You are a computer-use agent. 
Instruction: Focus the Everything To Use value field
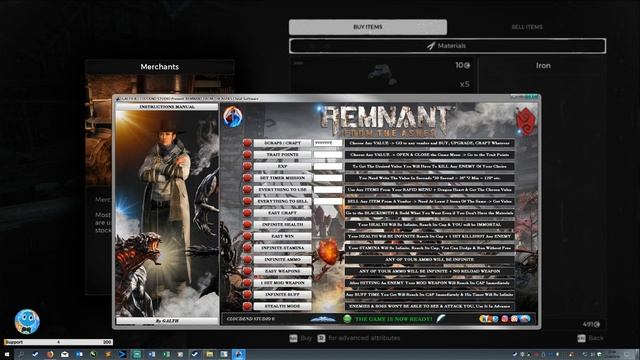coord(328,190)
